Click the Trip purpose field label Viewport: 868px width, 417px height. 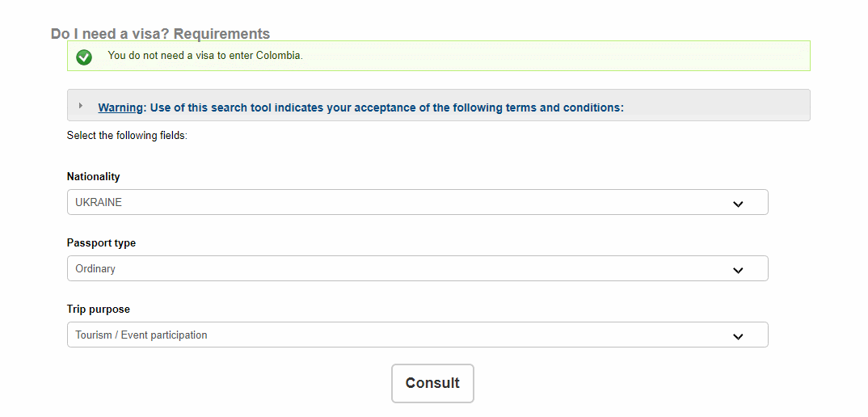point(98,309)
